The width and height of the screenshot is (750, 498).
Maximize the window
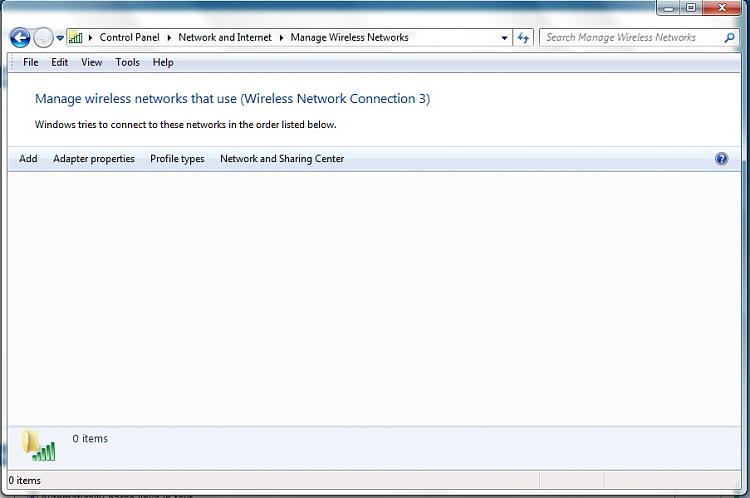pyautogui.click(x=691, y=8)
